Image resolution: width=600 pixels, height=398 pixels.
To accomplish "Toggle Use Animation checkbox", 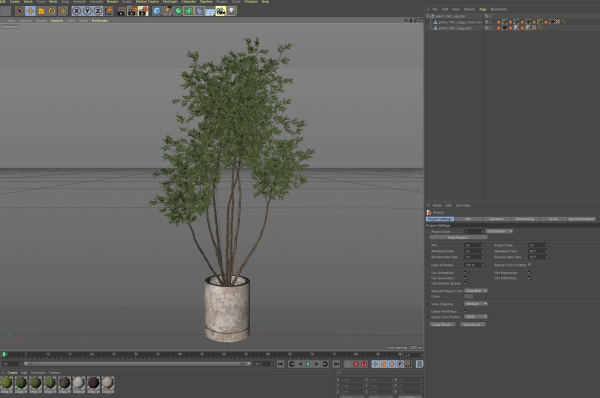I will (466, 272).
